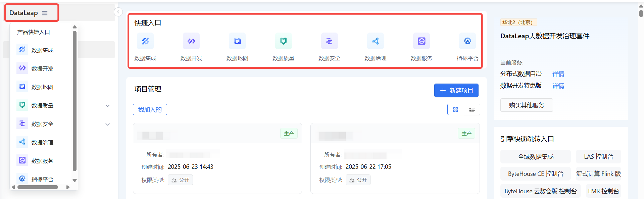Click 数据集成 icon in 快捷入口 panel
Image resolution: width=644 pixels, height=199 pixels.
pos(145,41)
